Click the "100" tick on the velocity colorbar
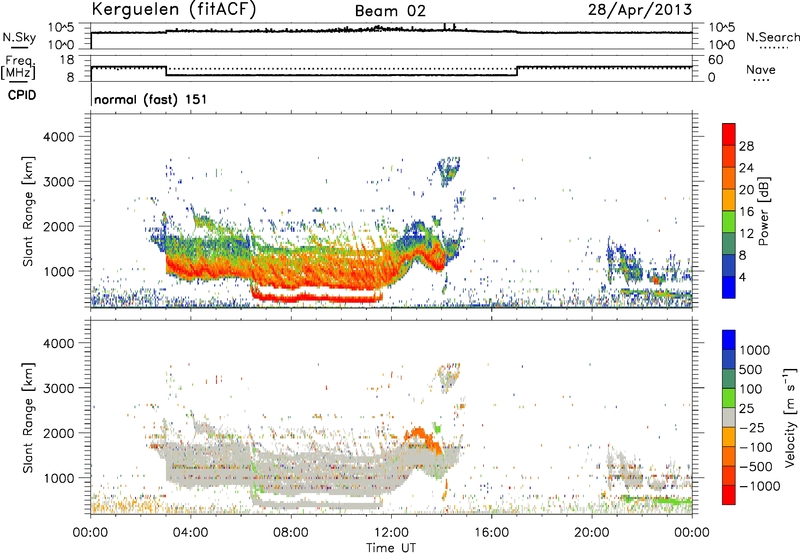The width and height of the screenshot is (800, 554). pyautogui.click(x=751, y=389)
